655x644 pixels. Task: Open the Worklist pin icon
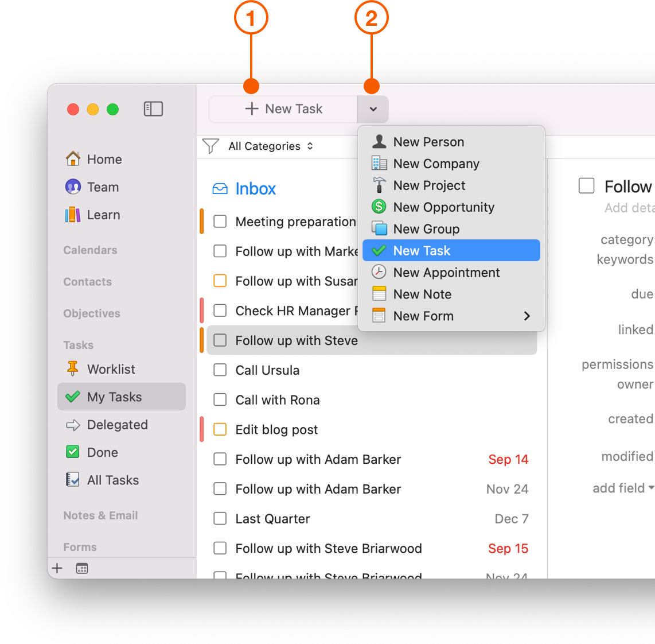(74, 369)
